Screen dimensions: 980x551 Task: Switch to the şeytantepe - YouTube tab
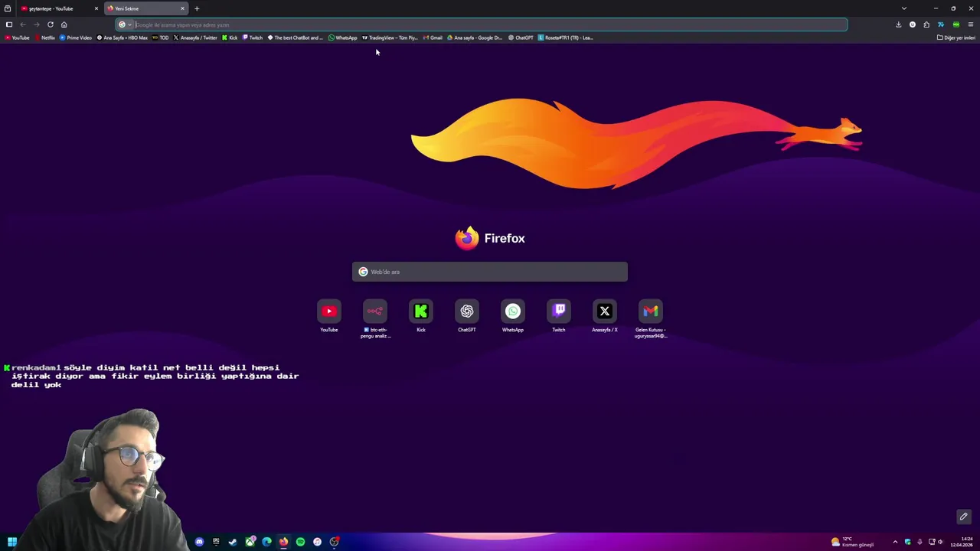(x=57, y=8)
